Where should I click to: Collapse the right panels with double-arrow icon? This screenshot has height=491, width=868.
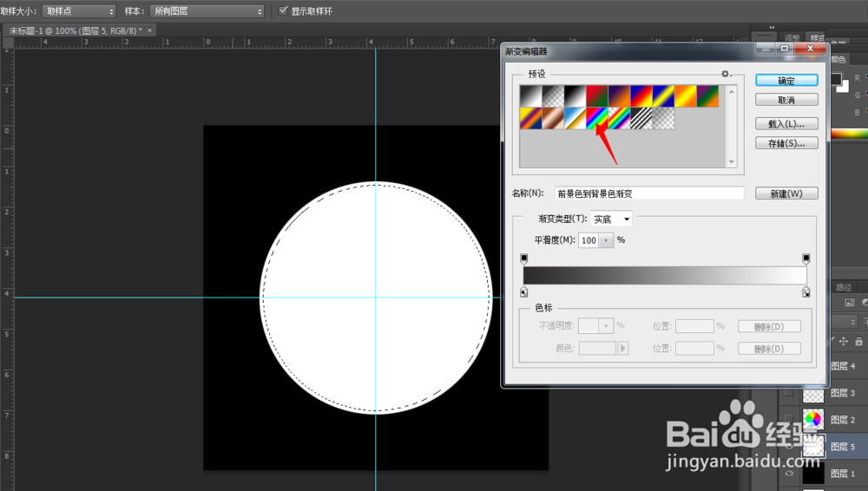pyautogui.click(x=772, y=27)
